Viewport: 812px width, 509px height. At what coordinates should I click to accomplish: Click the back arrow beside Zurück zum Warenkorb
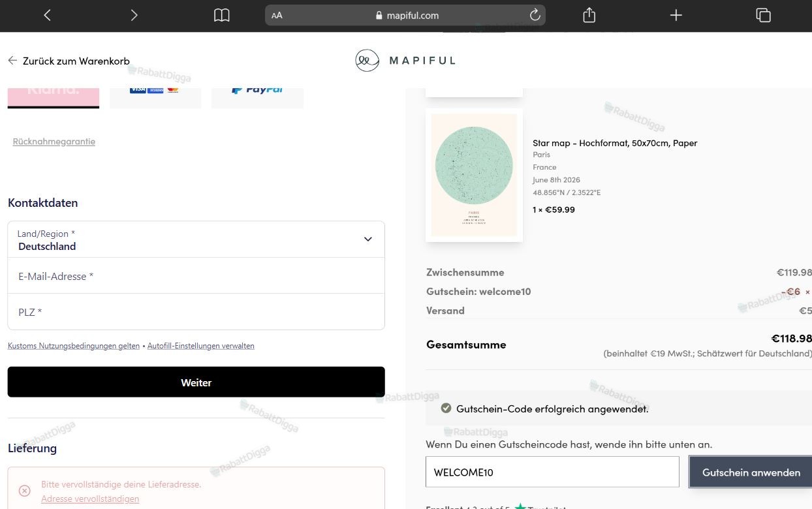[x=12, y=61]
